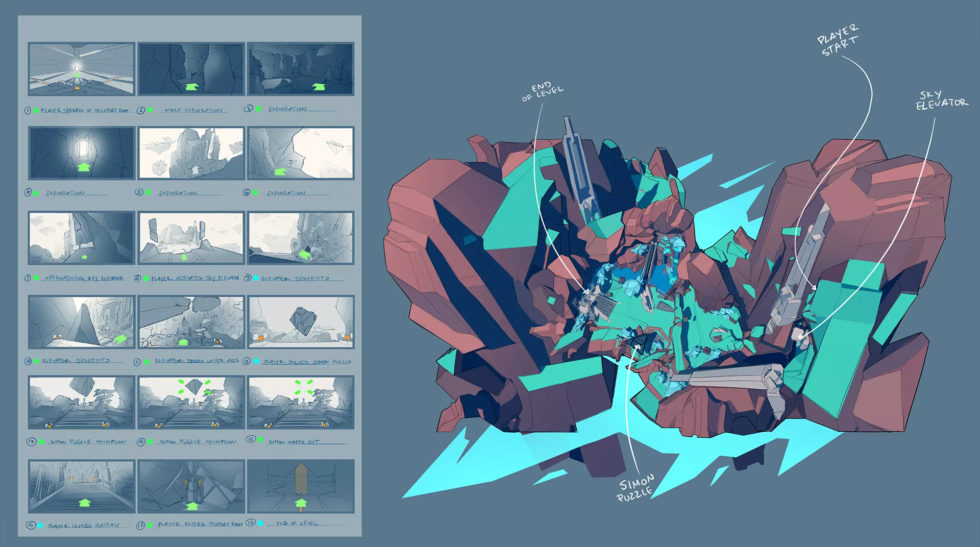
Task: Click the floating rock in storyboard frame 12
Action: point(301,320)
